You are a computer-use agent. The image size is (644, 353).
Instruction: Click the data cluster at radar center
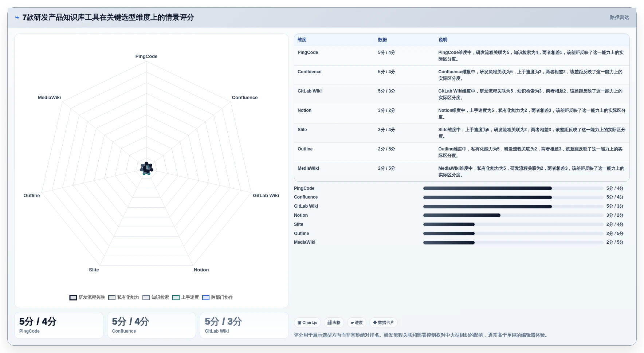pyautogui.click(x=146, y=168)
